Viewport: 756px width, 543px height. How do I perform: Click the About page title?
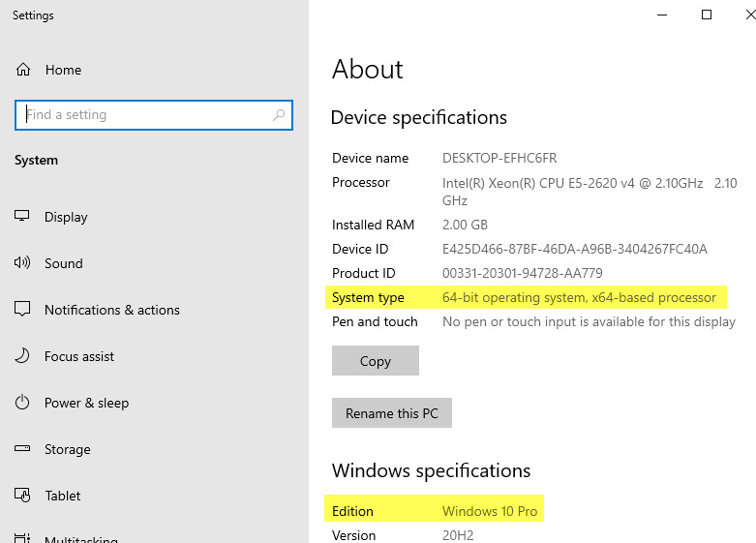[x=368, y=69]
